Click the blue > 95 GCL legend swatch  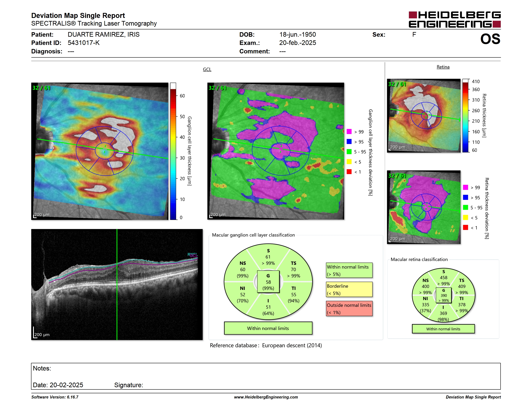coord(349,142)
